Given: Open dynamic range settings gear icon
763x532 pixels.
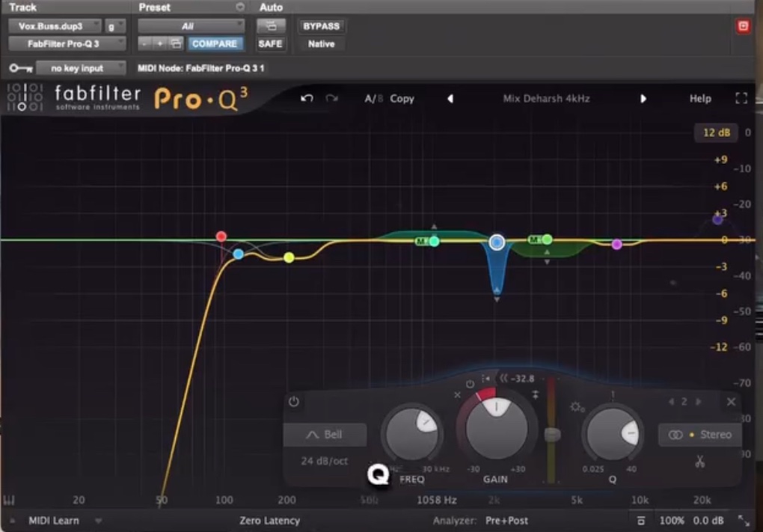Looking at the screenshot, I should coord(577,406).
